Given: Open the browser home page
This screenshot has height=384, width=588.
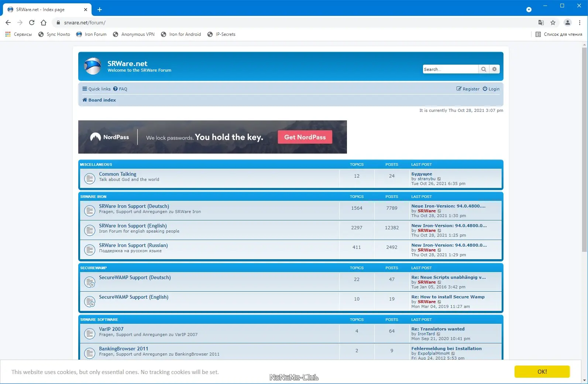Looking at the screenshot, I should pyautogui.click(x=44, y=23).
